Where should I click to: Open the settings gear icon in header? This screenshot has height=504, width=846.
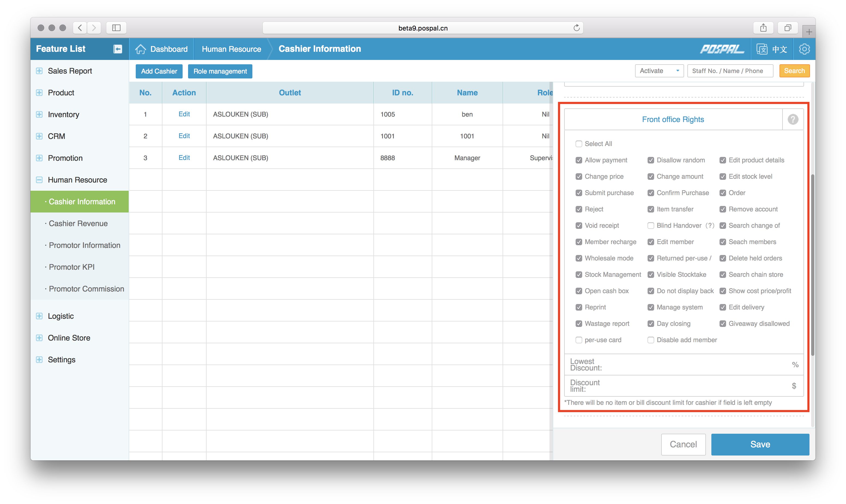(x=804, y=49)
